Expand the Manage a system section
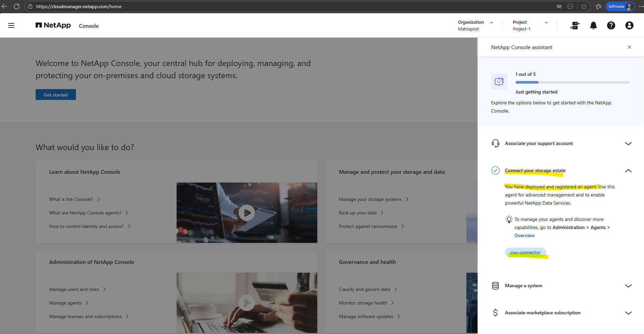The width and height of the screenshot is (644, 334). point(628,286)
